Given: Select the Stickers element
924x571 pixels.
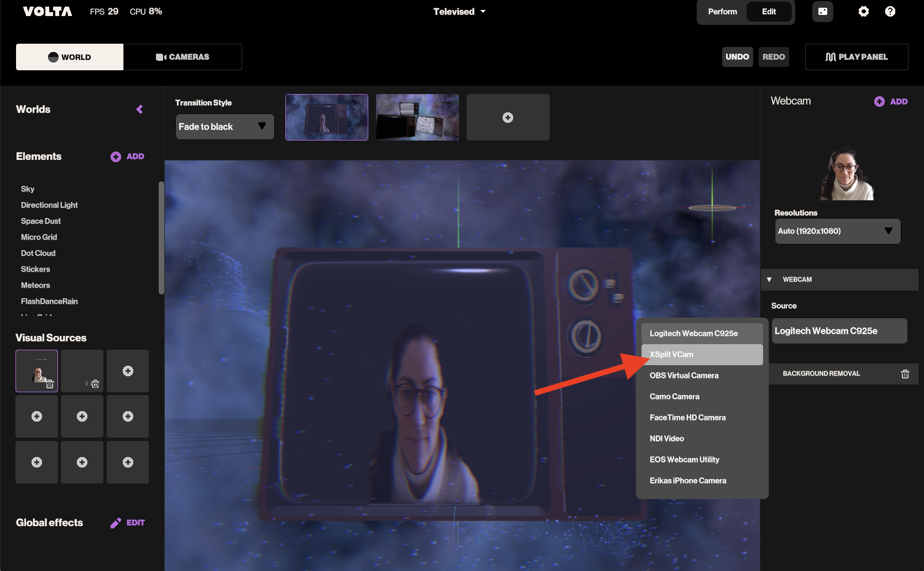Looking at the screenshot, I should click(x=35, y=269).
